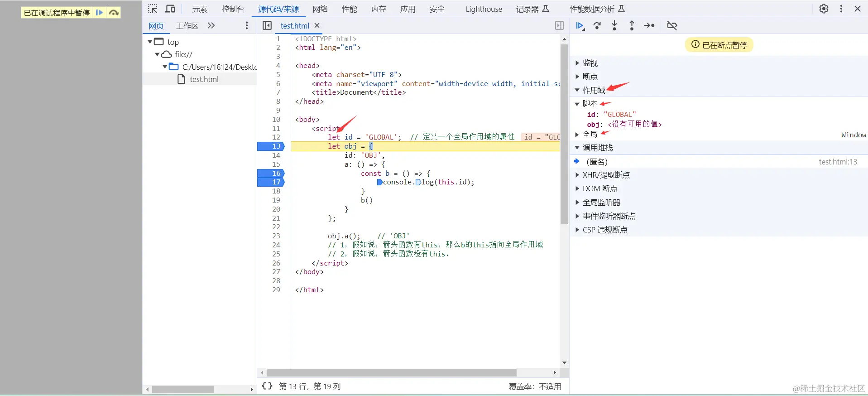Screen dimensions: 868x396
Task: Click inline breakpoint marker before console
Action: pos(379,182)
